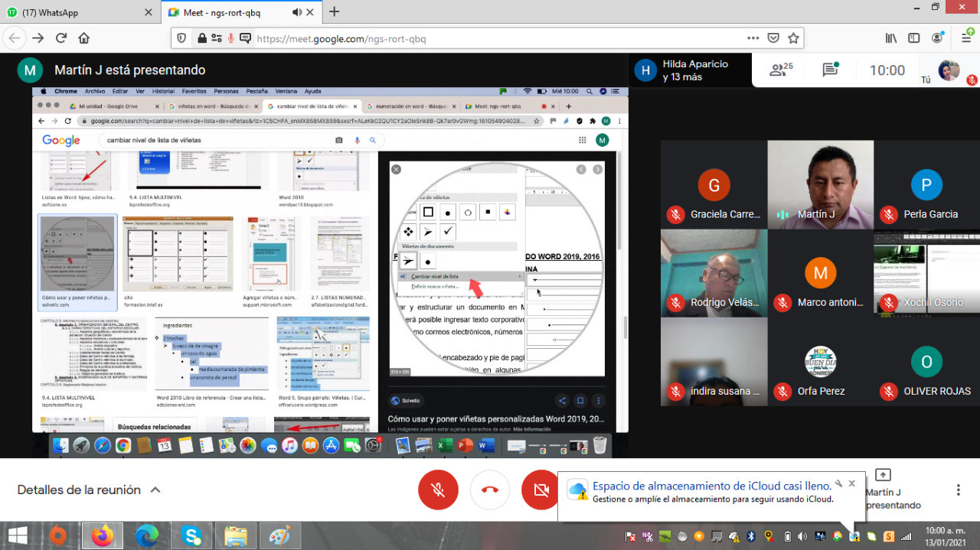This screenshot has width=980, height=550.
Task: Hang up the call with red phone button
Action: [x=490, y=490]
